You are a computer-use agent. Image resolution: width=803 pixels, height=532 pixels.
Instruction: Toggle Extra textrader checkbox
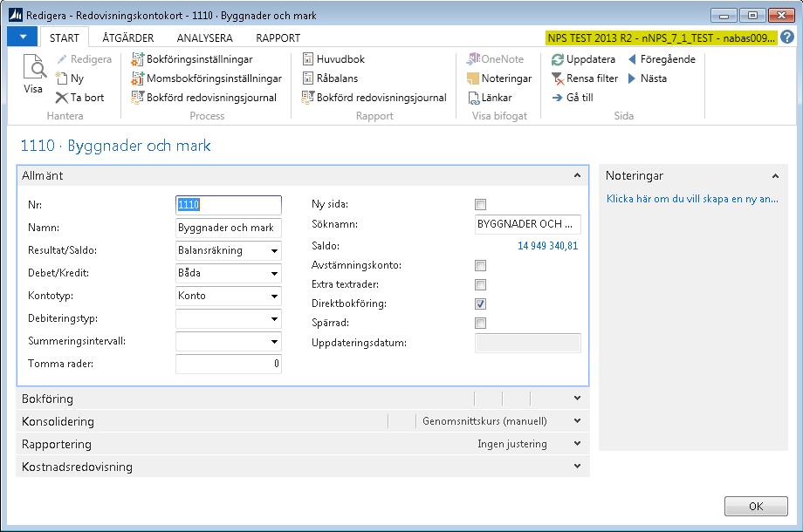[480, 285]
